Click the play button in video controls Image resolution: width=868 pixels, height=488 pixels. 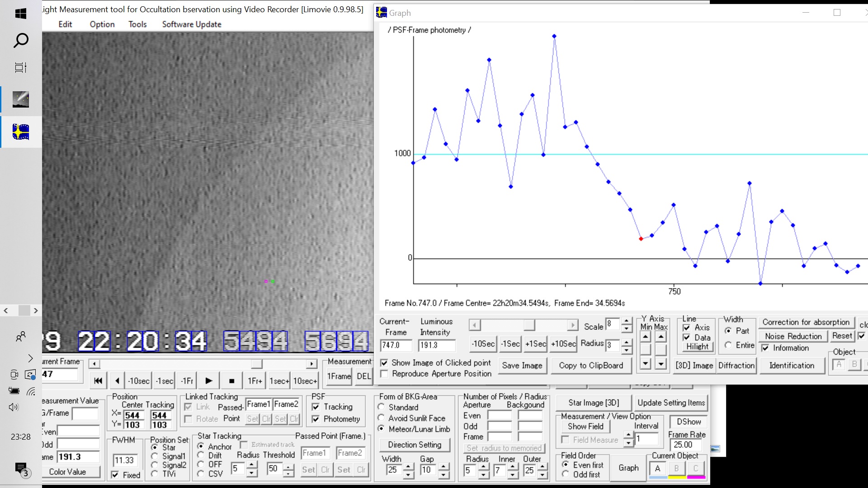click(208, 381)
